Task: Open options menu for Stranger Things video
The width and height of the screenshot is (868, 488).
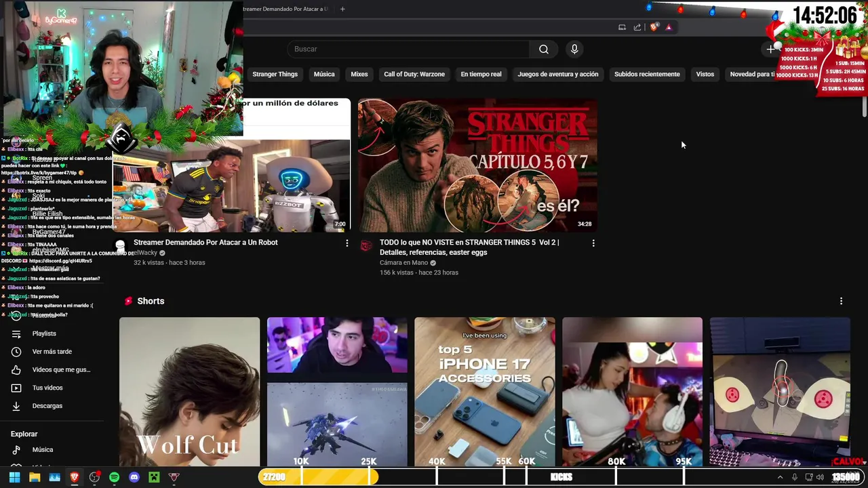Action: pyautogui.click(x=593, y=243)
